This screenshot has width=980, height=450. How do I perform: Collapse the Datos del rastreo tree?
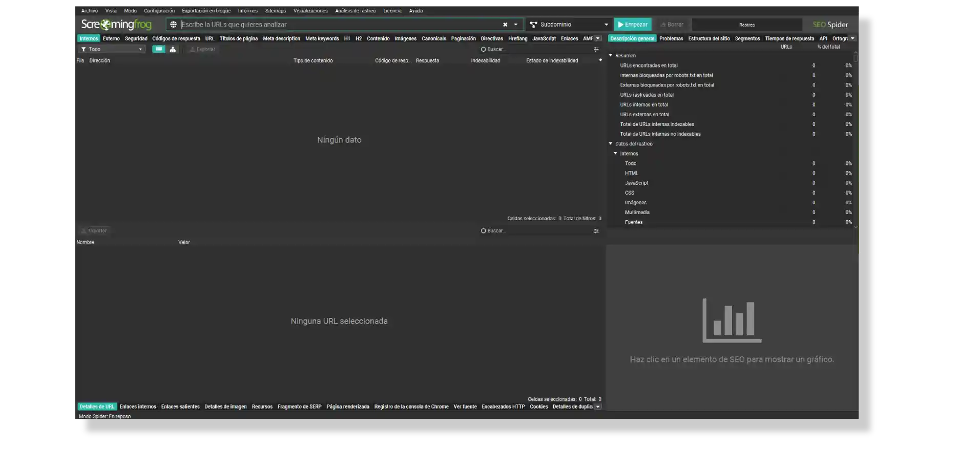tap(611, 144)
